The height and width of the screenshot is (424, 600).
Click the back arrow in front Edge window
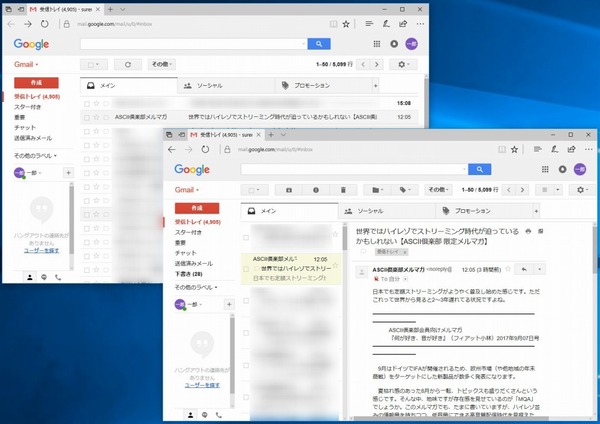[x=172, y=150]
